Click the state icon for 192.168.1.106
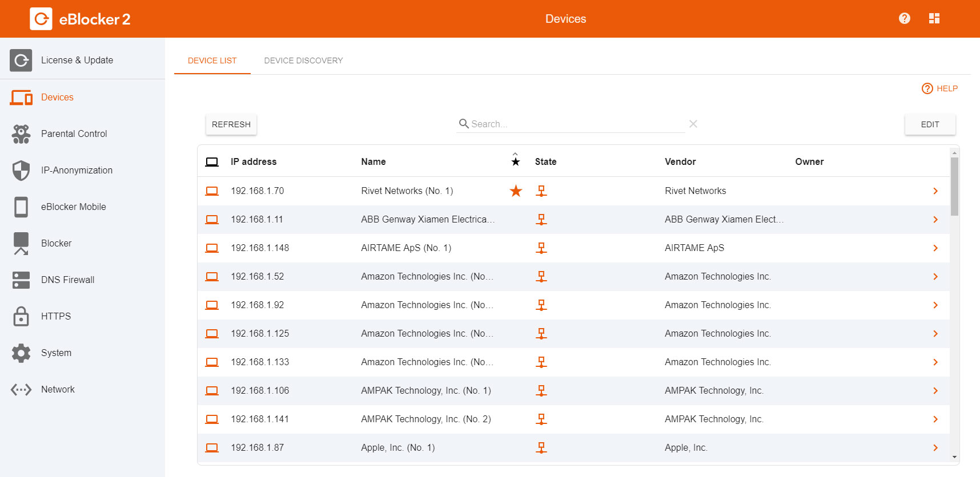The height and width of the screenshot is (477, 980). click(541, 391)
